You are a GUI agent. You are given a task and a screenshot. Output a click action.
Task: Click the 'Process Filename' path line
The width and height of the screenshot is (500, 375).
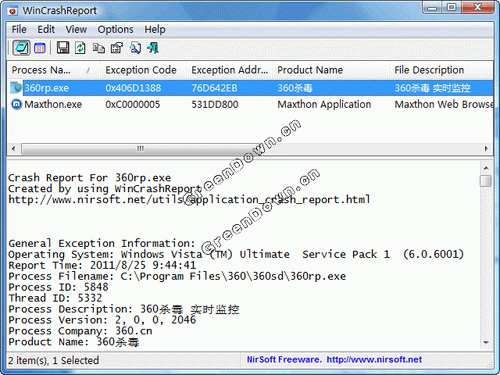tap(177, 276)
